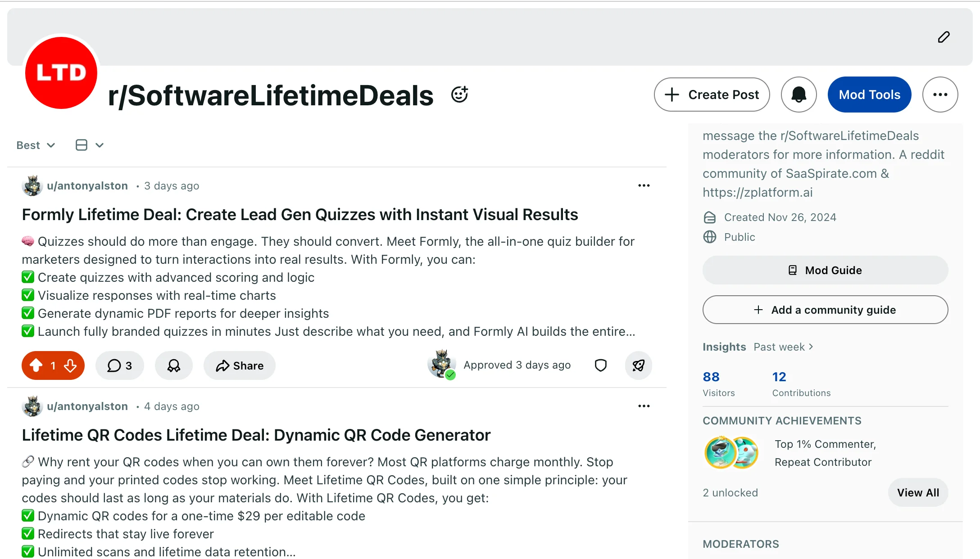
Task: View the 12 Contributions insight
Action: [x=801, y=384]
